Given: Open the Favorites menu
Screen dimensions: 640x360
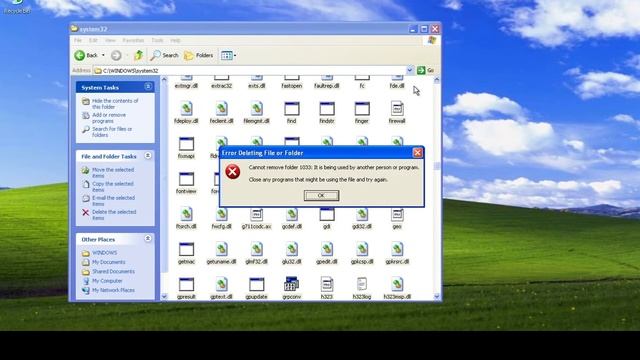Looking at the screenshot, I should click(133, 40).
